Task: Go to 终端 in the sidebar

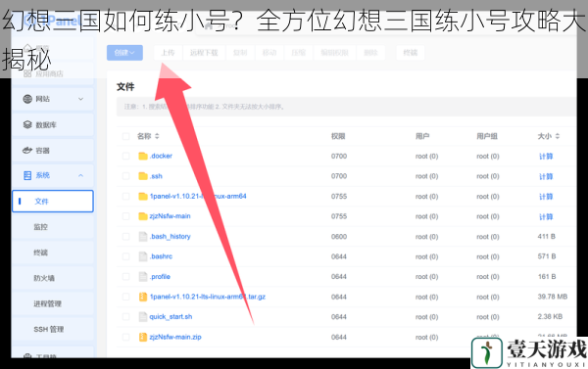Action: pyautogui.click(x=41, y=253)
